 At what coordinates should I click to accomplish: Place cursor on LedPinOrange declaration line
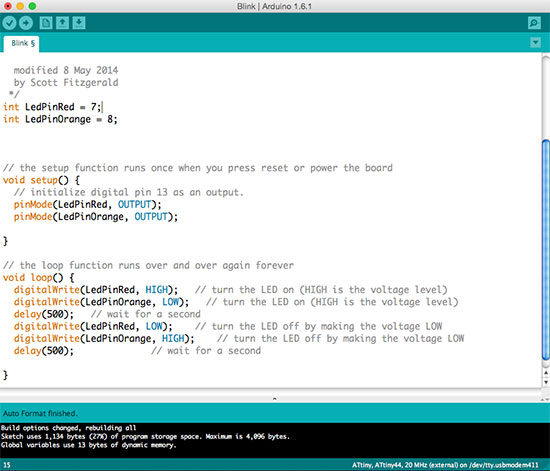(x=60, y=119)
